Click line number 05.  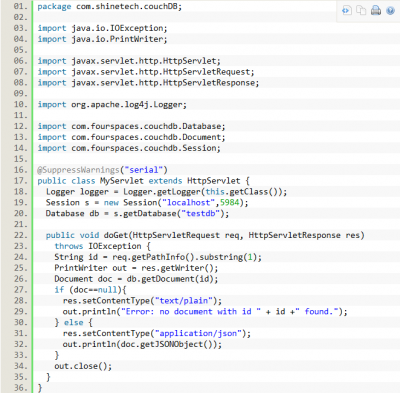[21, 50]
